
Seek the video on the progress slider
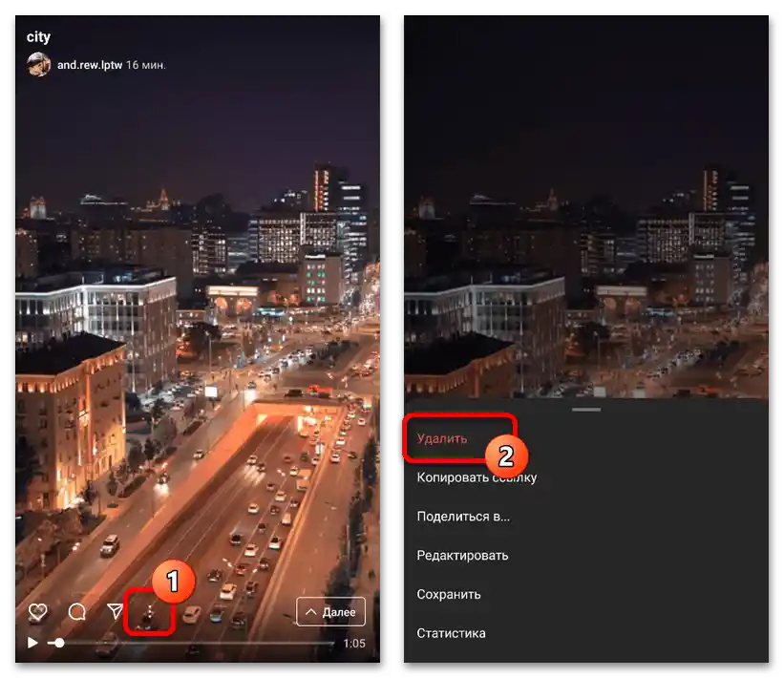click(190, 643)
